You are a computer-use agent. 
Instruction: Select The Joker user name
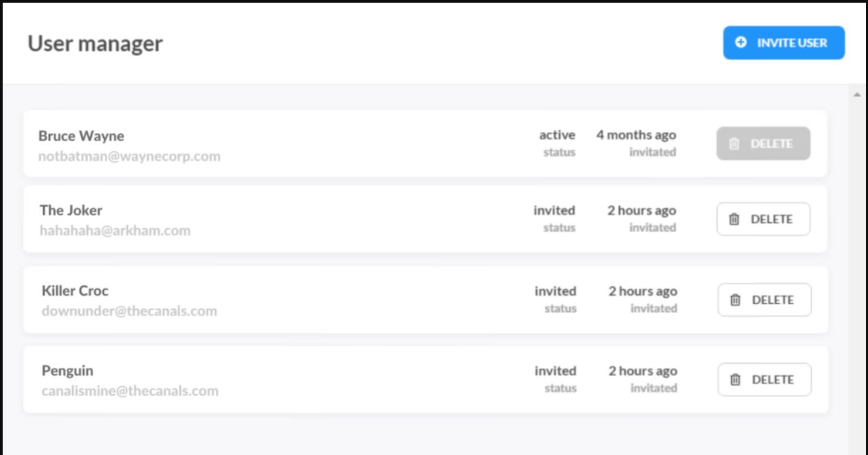click(71, 210)
